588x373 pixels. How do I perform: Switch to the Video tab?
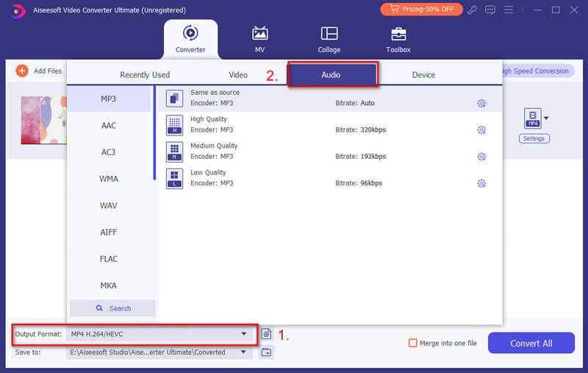[x=238, y=75]
